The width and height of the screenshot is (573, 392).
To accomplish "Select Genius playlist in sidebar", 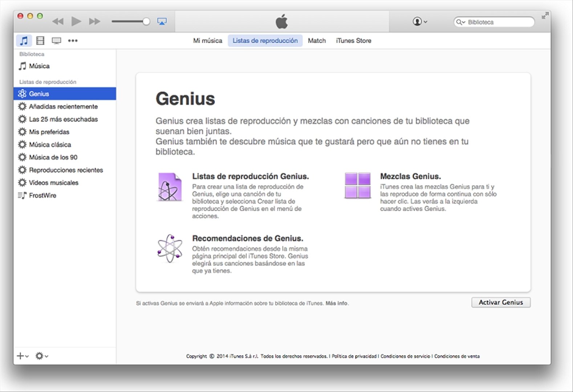I will click(65, 94).
